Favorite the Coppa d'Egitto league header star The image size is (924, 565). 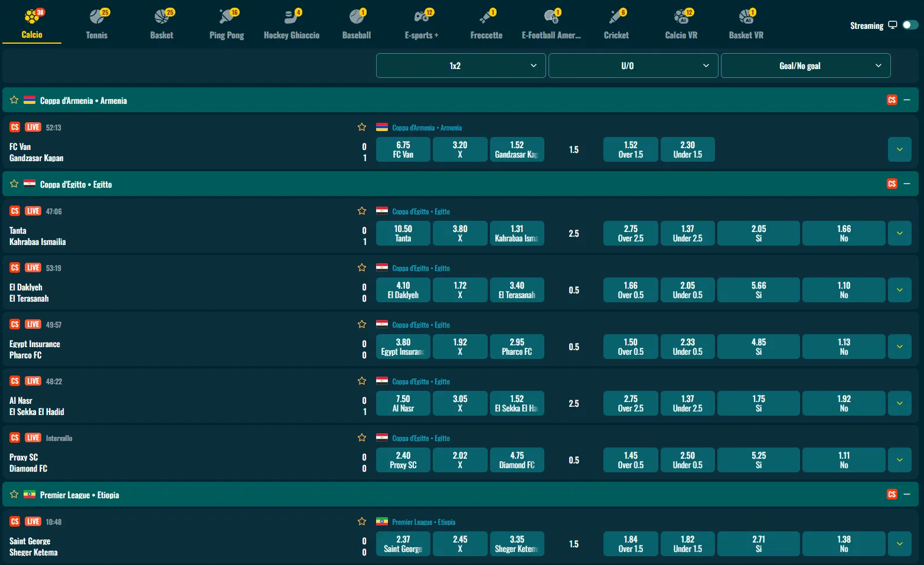(14, 184)
